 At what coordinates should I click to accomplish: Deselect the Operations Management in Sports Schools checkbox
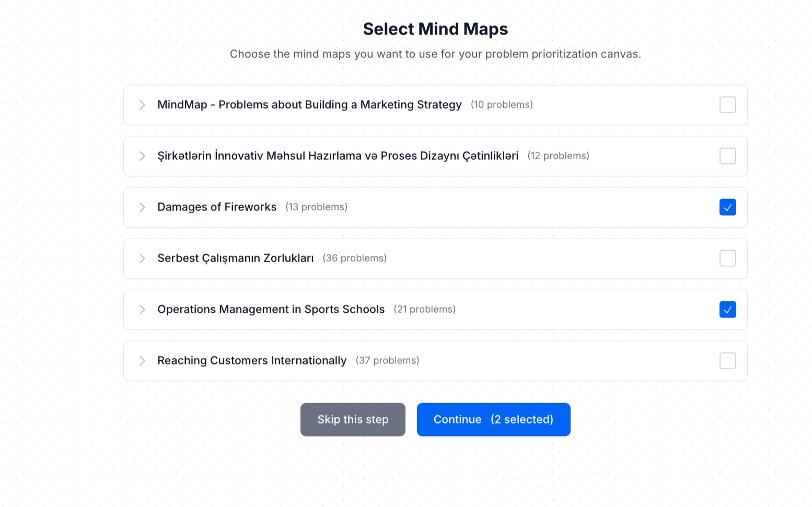coord(727,310)
